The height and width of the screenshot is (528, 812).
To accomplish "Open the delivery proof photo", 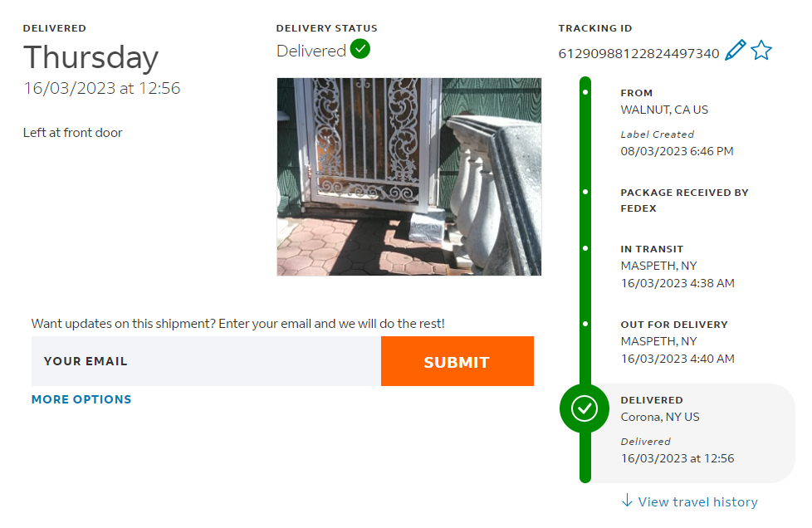I will coord(408,177).
